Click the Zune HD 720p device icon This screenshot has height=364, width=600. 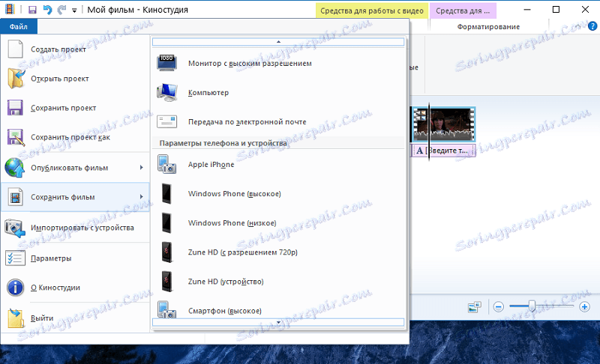pos(166,252)
